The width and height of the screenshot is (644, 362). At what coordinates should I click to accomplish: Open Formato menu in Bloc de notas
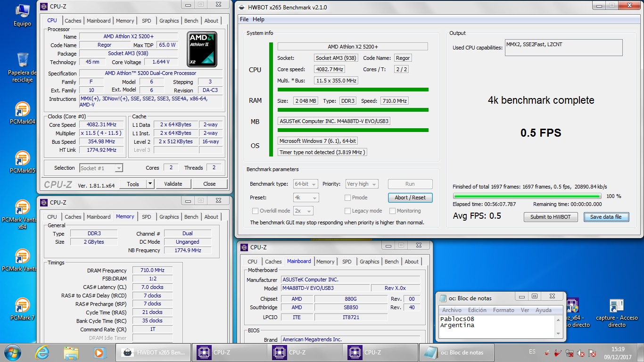click(504, 310)
